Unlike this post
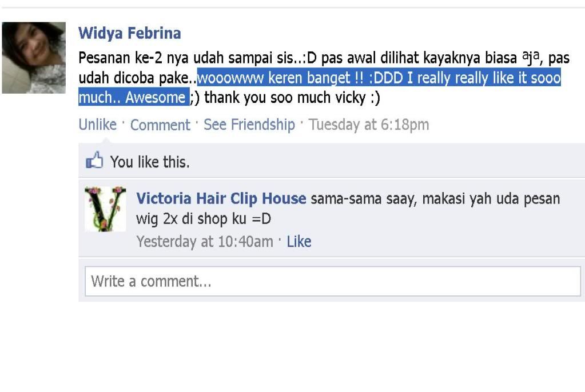Image resolution: width=585 pixels, height=392 pixels. pos(97,125)
